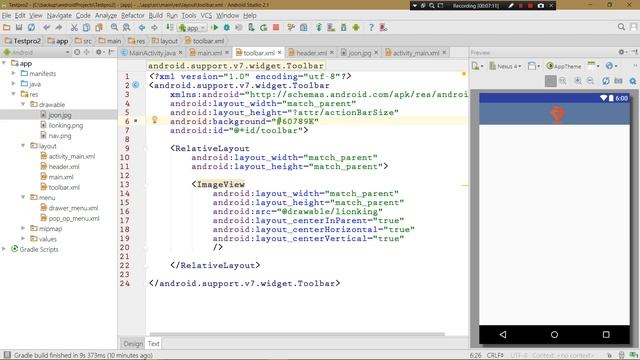Click the Replace toolbar icon

pos(127,28)
